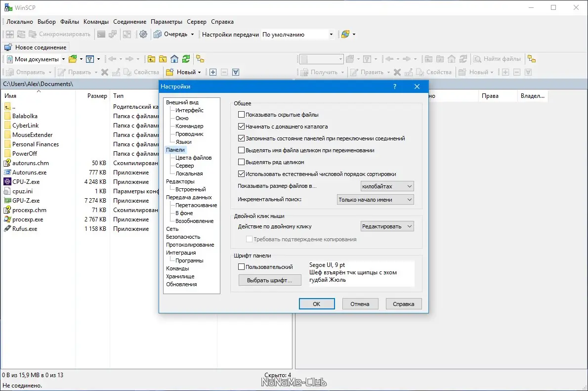Refresh the local panel with green arrows icon
The image size is (588, 391).
point(186,59)
